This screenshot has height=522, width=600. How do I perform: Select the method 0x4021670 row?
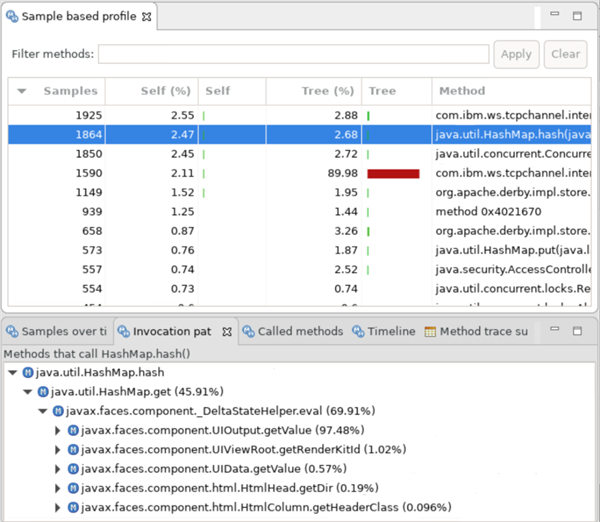pyautogui.click(x=300, y=212)
